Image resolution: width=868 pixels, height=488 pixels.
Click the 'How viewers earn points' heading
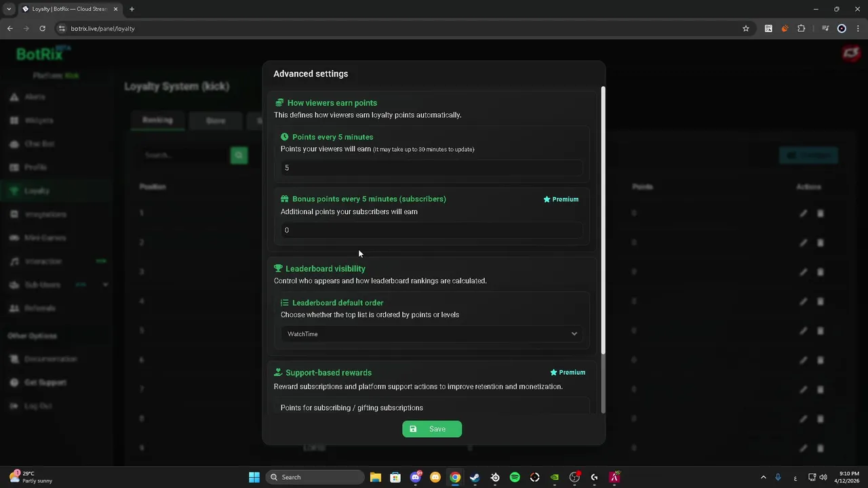pyautogui.click(x=332, y=103)
